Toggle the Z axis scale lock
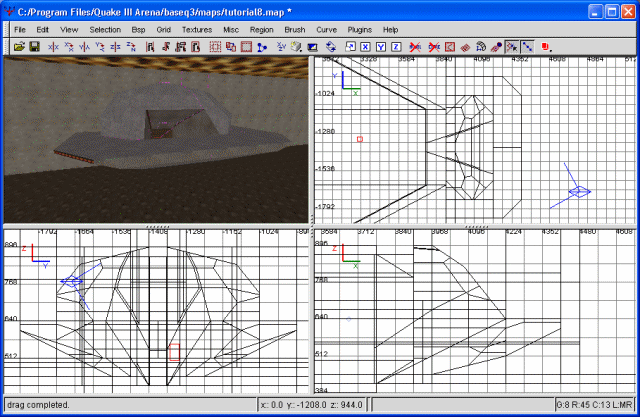The image size is (640, 417). [396, 47]
